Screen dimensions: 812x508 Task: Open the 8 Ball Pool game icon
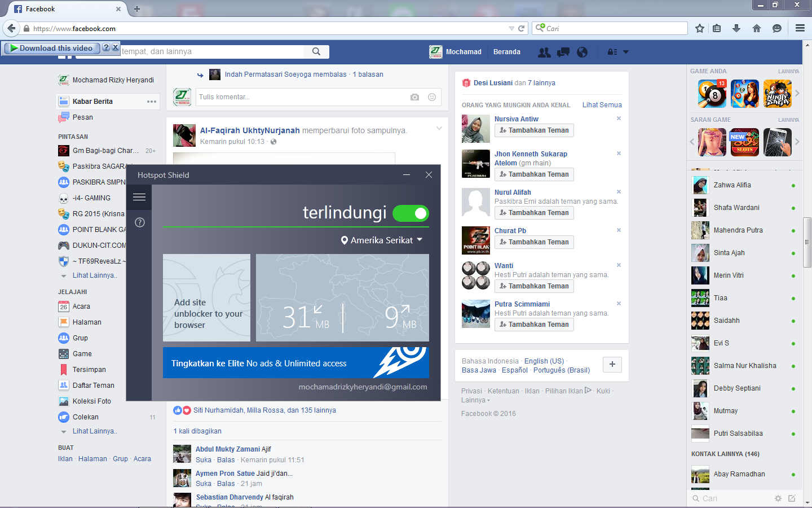point(712,94)
